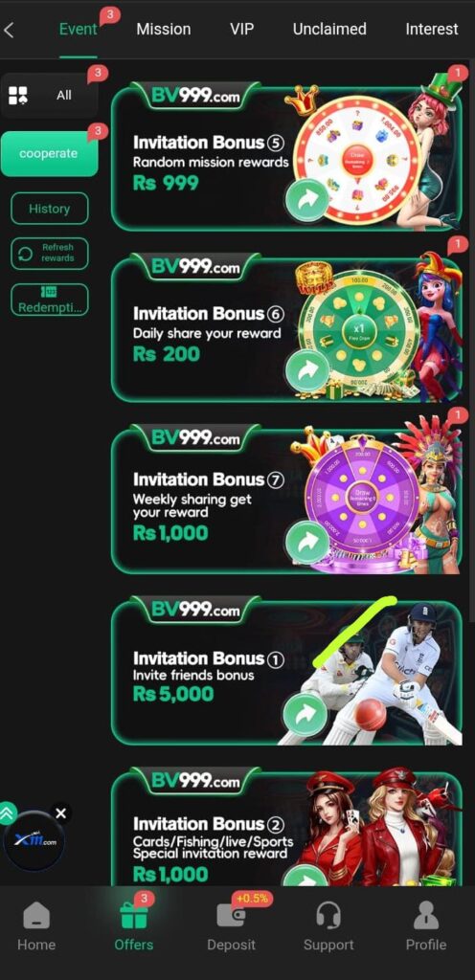Click share arrow on Invite friends bonus

[x=305, y=714]
